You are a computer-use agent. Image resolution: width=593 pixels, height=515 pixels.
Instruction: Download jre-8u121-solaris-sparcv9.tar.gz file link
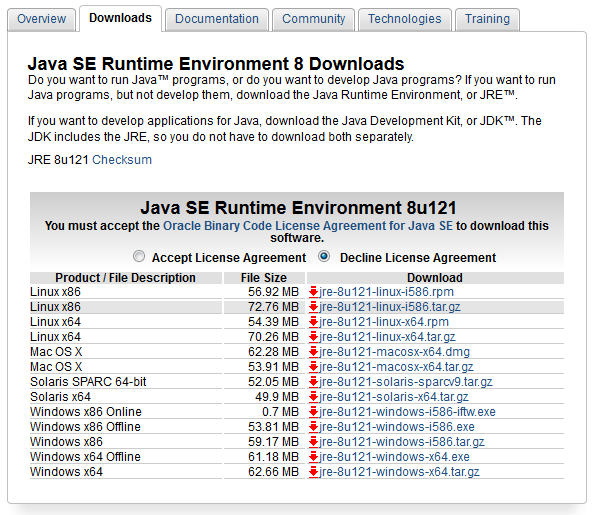point(406,382)
